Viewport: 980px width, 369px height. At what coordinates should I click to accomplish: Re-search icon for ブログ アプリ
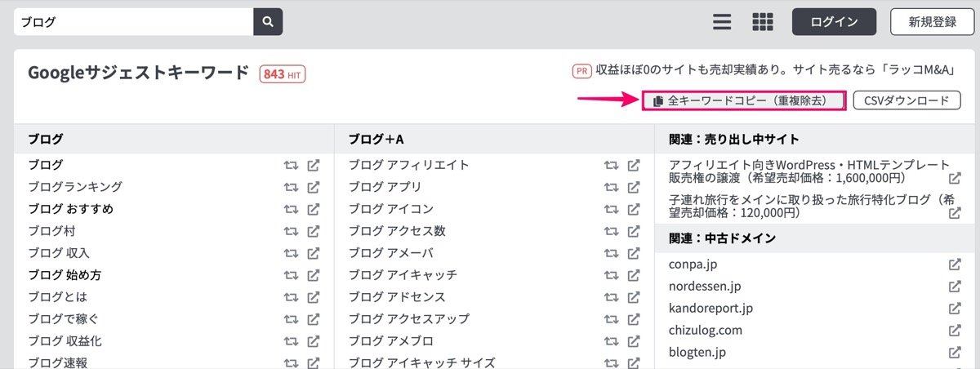click(x=611, y=187)
